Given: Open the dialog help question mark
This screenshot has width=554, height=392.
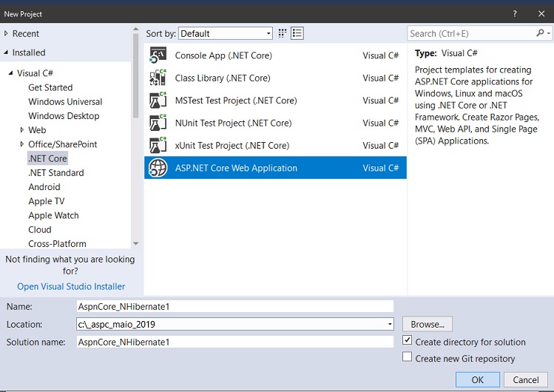Looking at the screenshot, I should (x=515, y=14).
